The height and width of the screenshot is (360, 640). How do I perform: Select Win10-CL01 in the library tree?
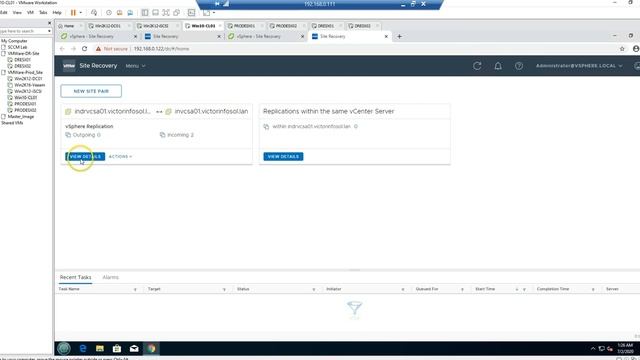click(25, 98)
